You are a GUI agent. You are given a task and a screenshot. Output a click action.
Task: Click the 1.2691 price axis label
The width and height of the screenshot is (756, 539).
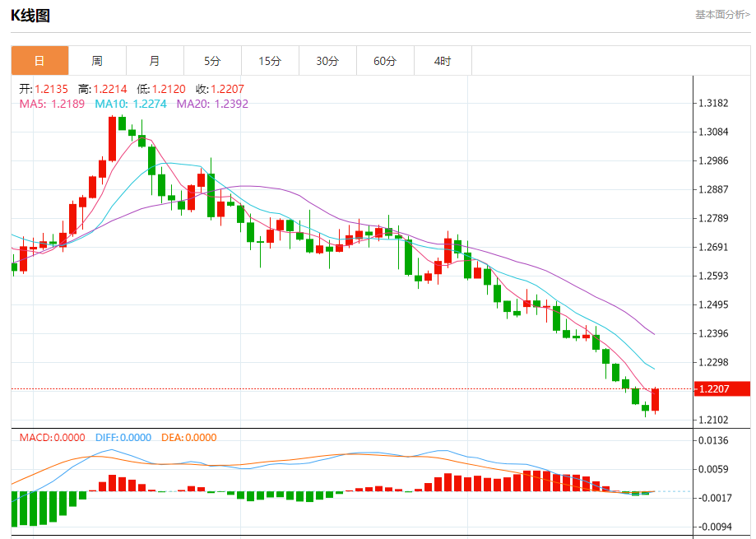click(x=713, y=248)
